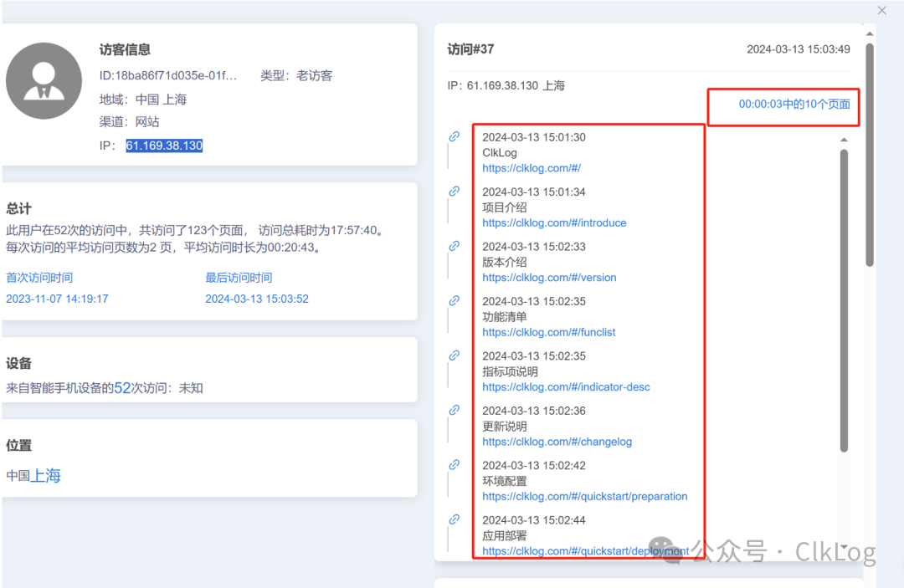
Task: Click the link icon beside 版本介绍 entry
Action: (455, 246)
